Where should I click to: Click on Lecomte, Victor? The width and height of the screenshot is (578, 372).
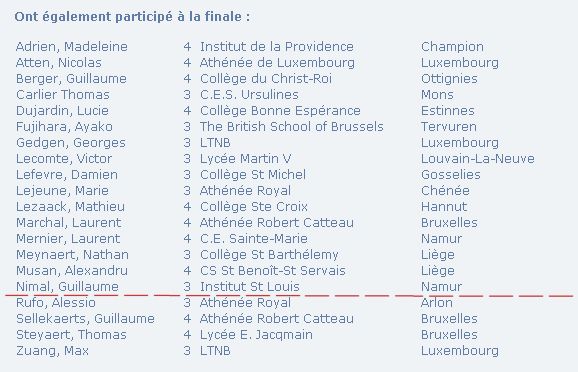(64, 159)
